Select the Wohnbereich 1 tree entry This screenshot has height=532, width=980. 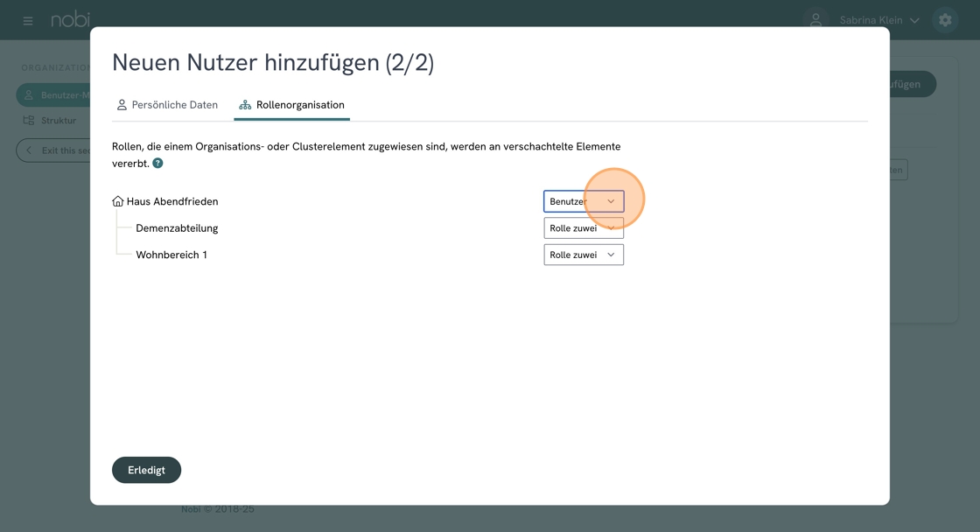click(x=171, y=255)
